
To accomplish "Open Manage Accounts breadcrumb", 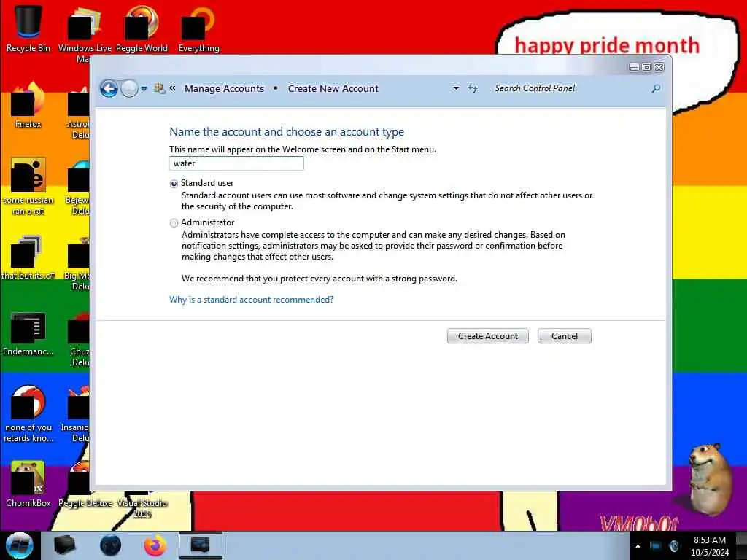I will pyautogui.click(x=224, y=88).
